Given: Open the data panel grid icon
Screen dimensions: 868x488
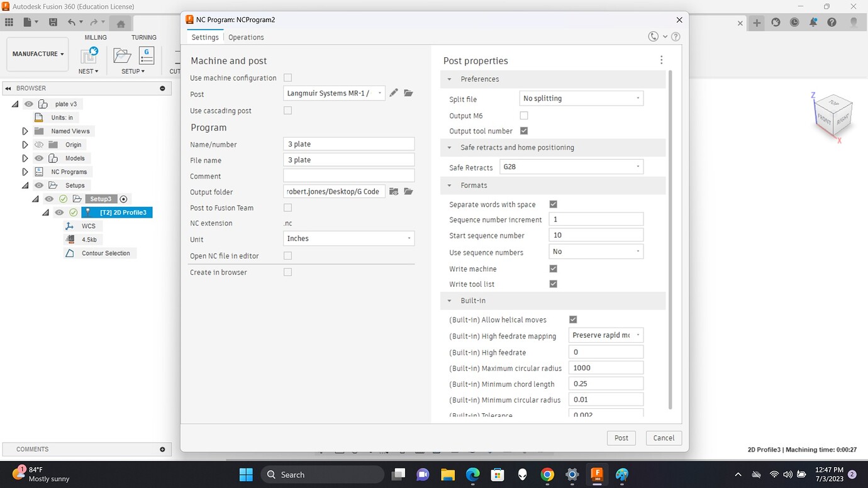Looking at the screenshot, I should (x=9, y=22).
